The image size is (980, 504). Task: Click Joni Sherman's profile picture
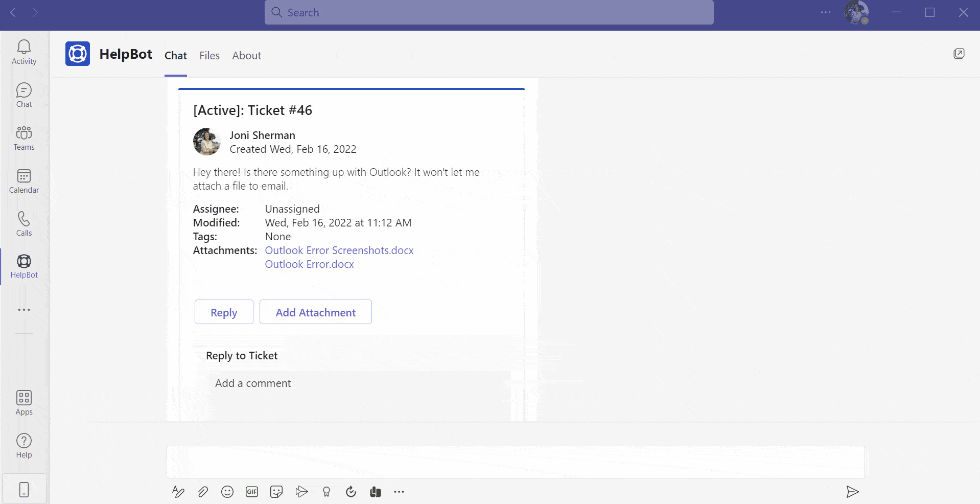[206, 142]
